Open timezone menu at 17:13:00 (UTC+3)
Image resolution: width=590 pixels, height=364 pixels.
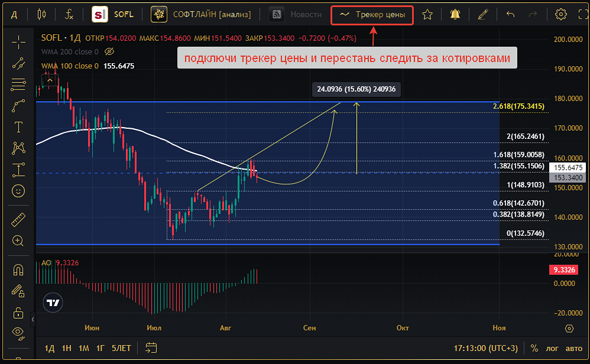tap(485, 348)
